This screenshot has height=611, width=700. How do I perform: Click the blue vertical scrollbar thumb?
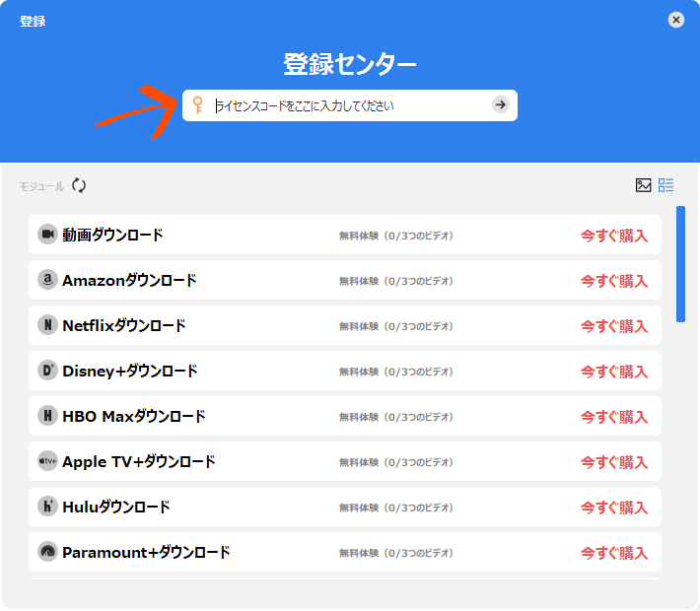680,263
